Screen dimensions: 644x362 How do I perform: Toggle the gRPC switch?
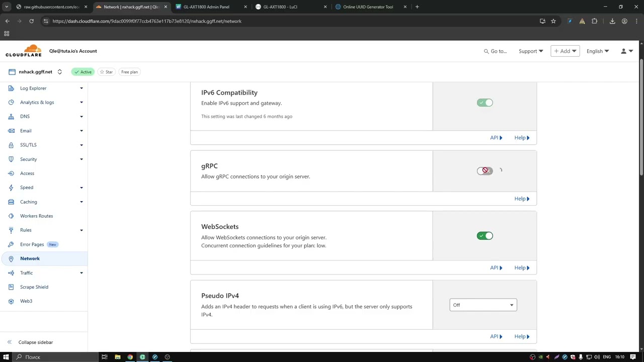(485, 171)
